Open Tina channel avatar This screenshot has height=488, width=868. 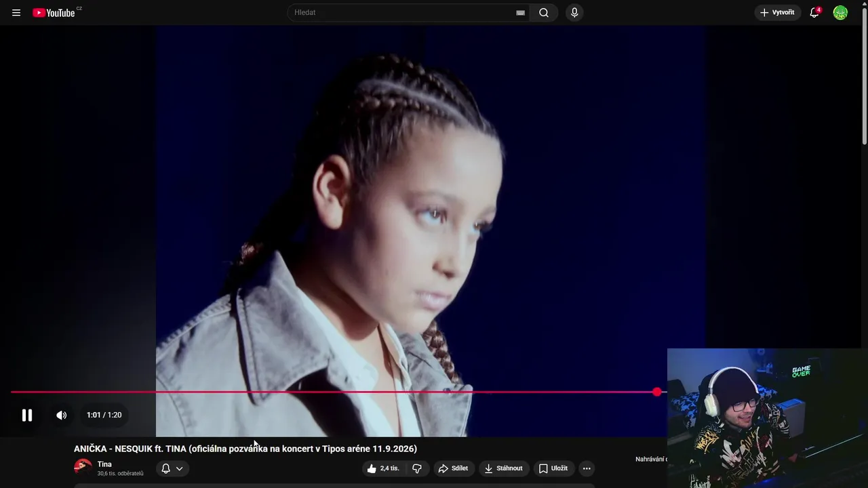83,468
